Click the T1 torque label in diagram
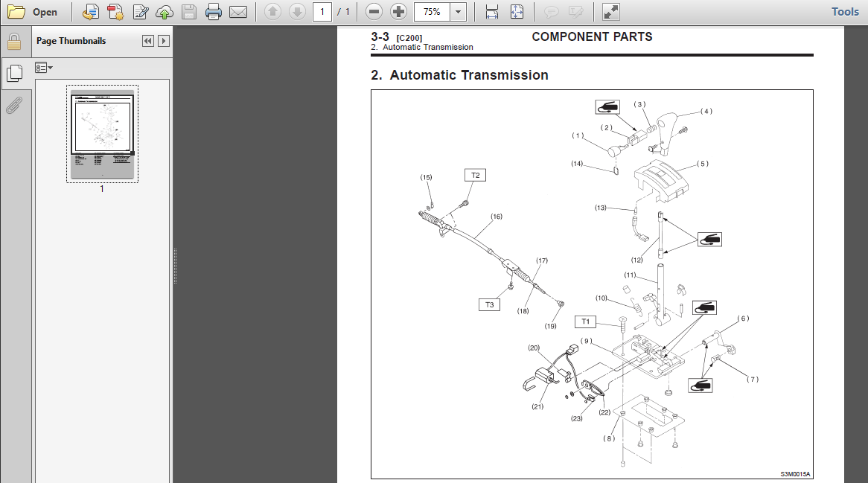Viewport: 868px width, 483px height. click(x=586, y=322)
